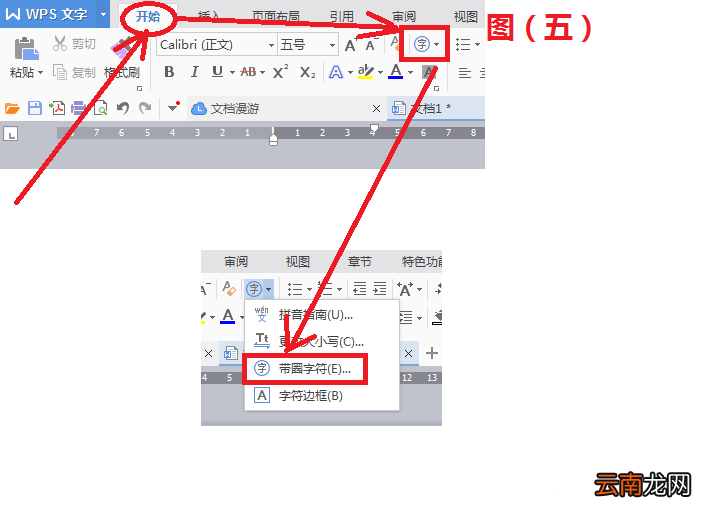This screenshot has width=728, height=513.
Task: Expand the arrow next to top encircled 字
Action: [x=437, y=45]
